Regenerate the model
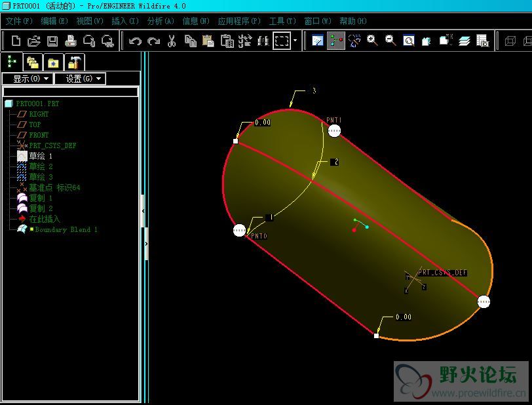Viewport: 532px width, 405px height. (x=245, y=41)
